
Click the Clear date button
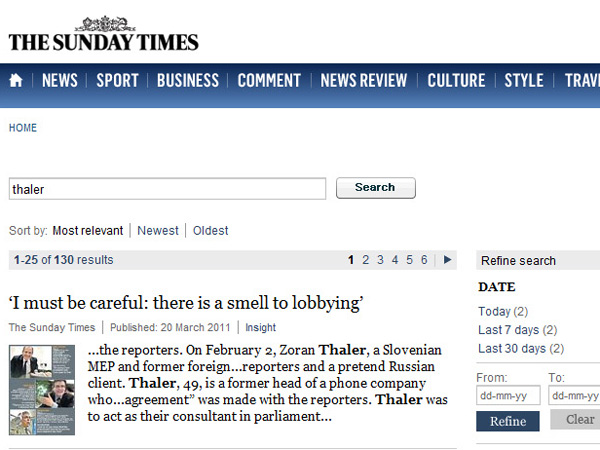point(579,420)
